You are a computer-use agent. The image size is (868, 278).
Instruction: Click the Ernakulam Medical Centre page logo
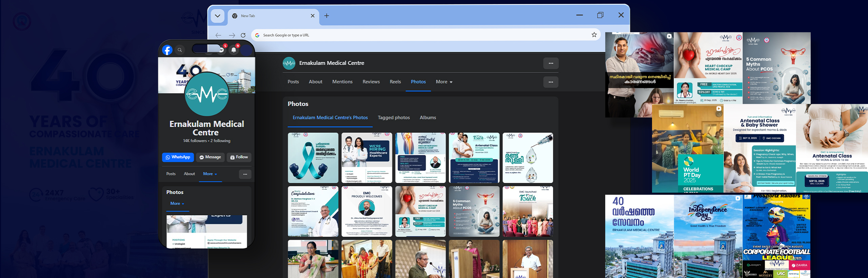pos(289,63)
